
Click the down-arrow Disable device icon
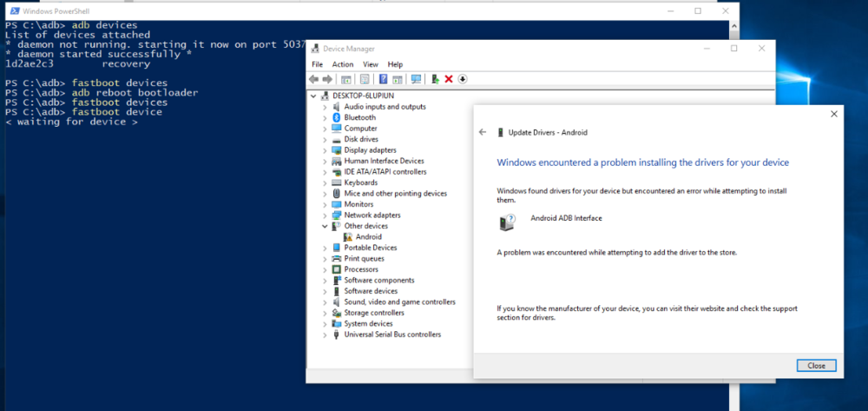[463, 79]
